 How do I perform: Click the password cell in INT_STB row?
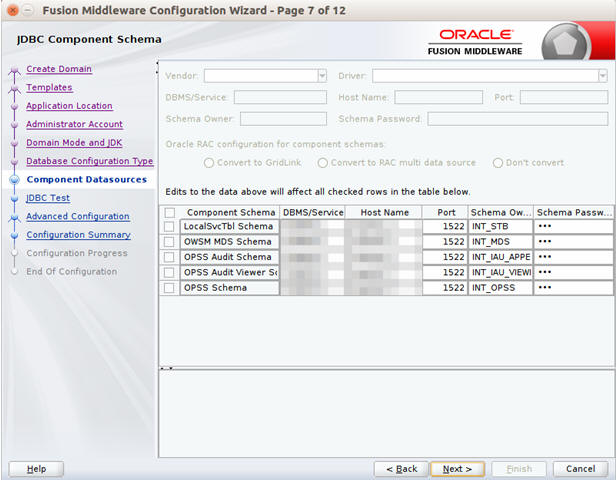(x=574, y=227)
